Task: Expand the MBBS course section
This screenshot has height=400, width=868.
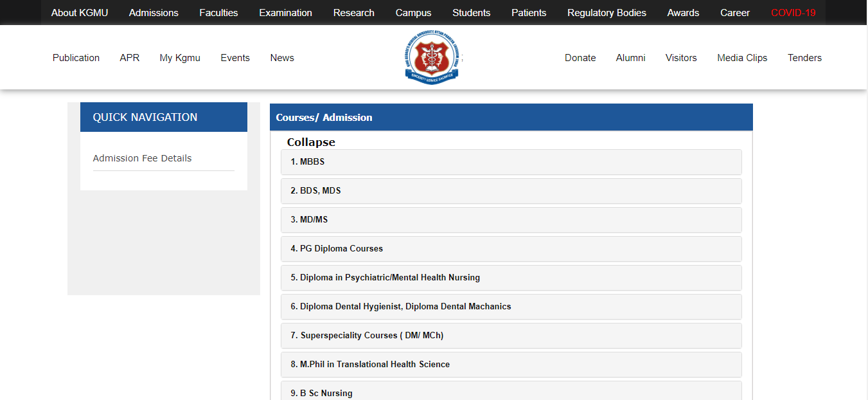Action: 511,161
